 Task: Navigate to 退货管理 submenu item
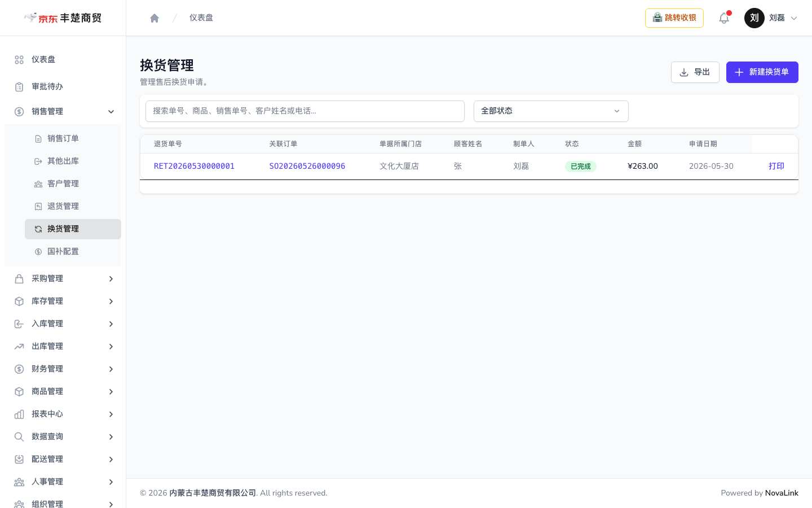73,207
